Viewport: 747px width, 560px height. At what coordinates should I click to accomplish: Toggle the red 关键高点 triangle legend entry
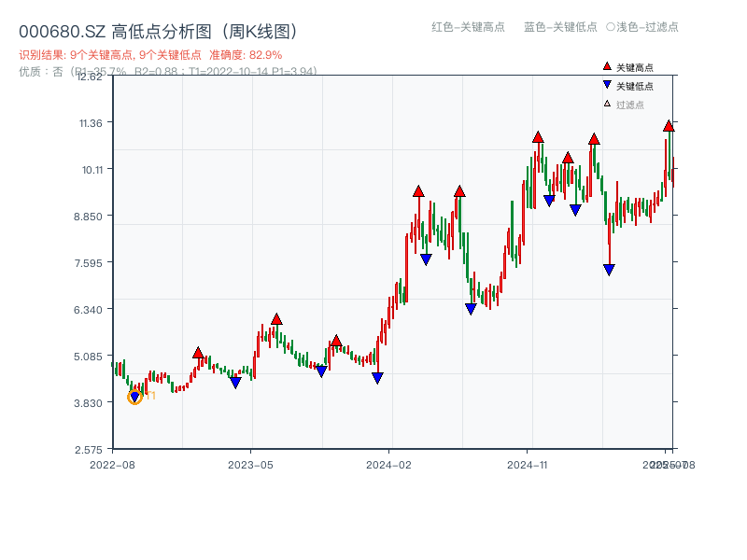coord(627,67)
